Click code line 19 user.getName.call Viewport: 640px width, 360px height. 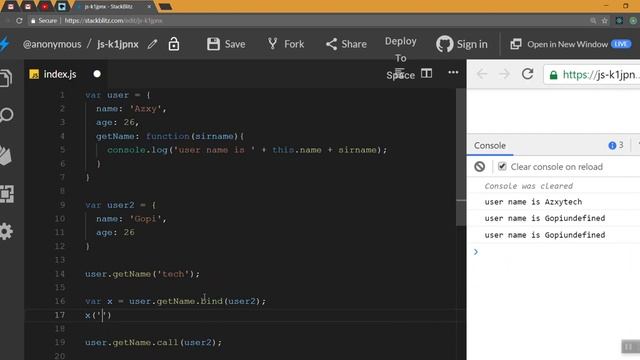153,342
